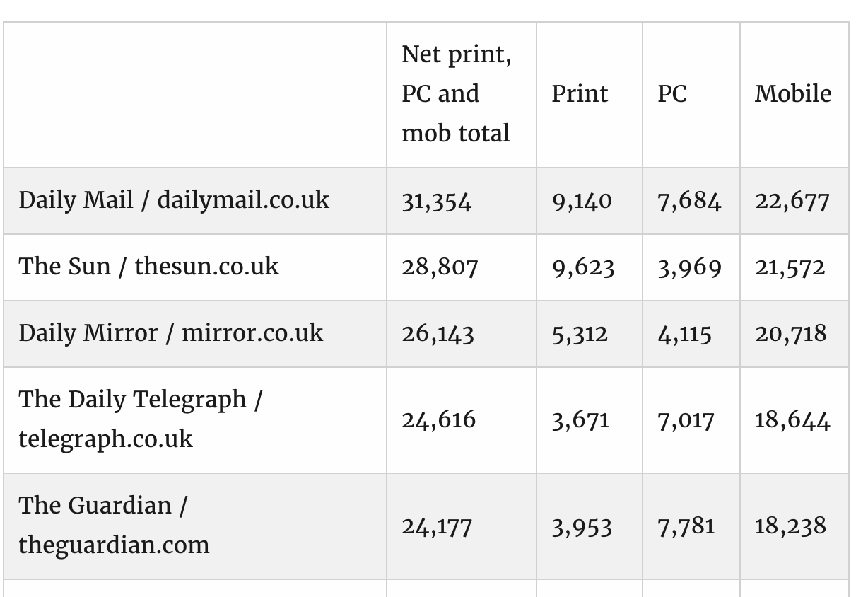The height and width of the screenshot is (597, 868).
Task: Click the 'Net print, PC and mob total' header
Action: click(457, 94)
